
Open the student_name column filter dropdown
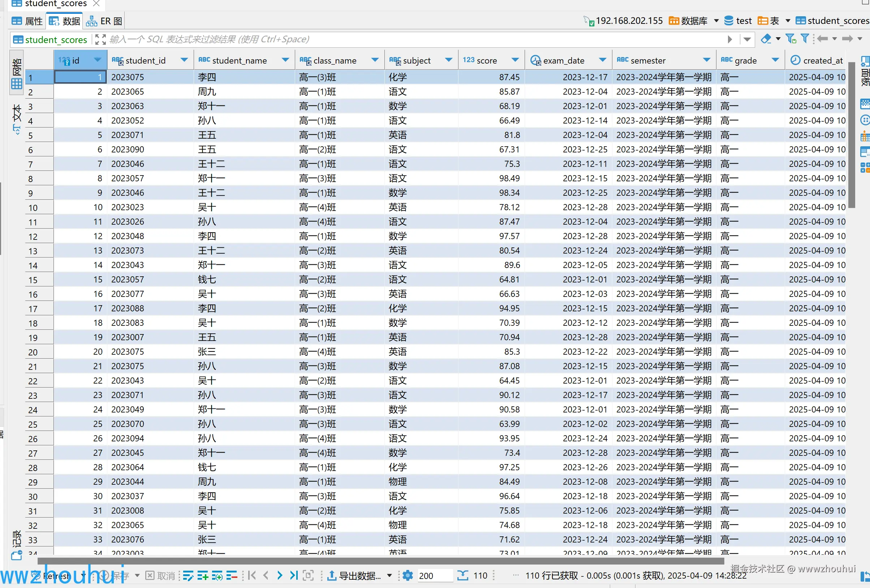[x=286, y=60]
